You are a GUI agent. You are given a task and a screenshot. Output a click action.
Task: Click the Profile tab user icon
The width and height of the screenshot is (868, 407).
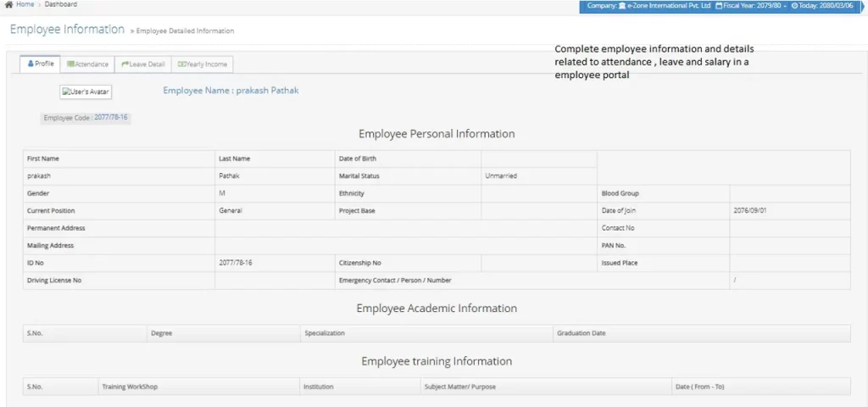tap(31, 64)
